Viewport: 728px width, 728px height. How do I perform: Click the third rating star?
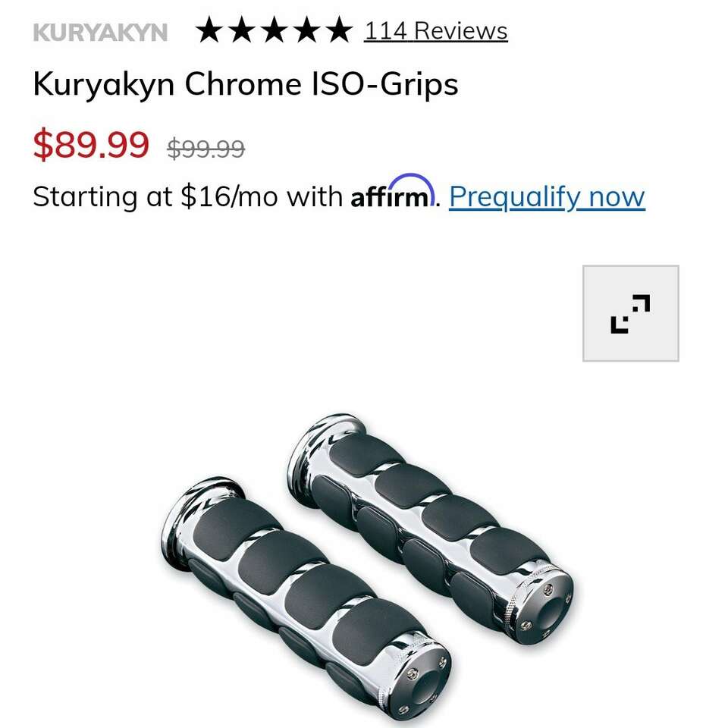(x=275, y=30)
